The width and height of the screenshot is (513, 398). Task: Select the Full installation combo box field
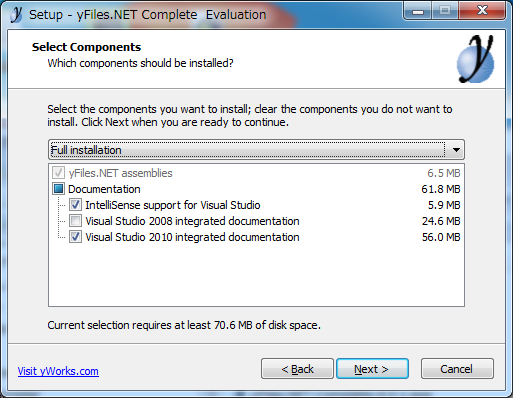tap(256, 150)
